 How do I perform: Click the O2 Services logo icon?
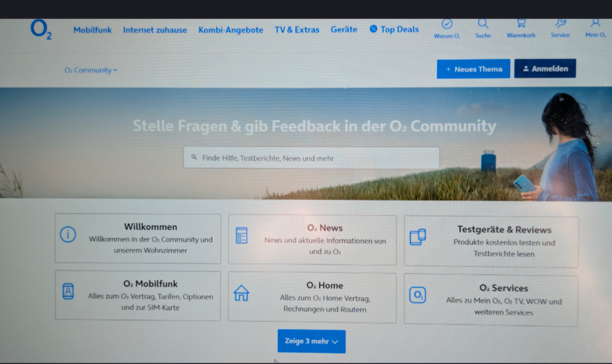[417, 295]
